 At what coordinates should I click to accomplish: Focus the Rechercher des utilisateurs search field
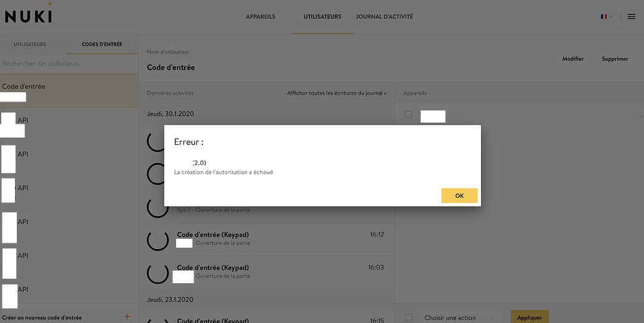(69, 63)
